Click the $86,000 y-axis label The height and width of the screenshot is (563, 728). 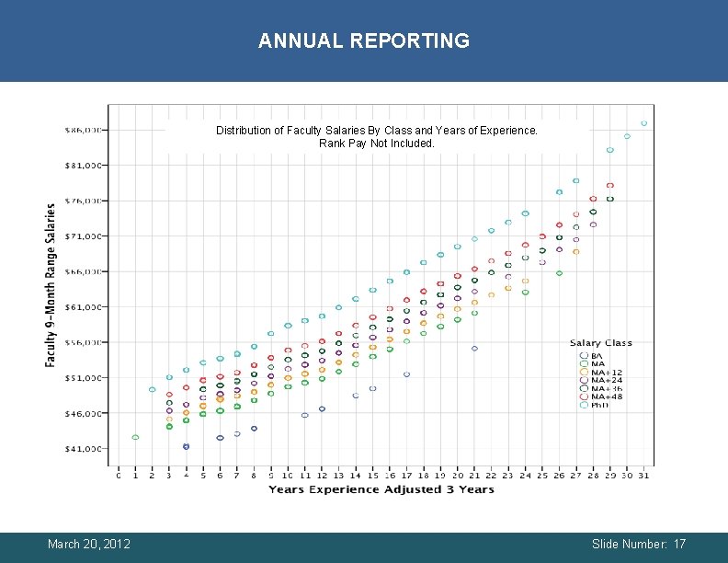tap(83, 130)
